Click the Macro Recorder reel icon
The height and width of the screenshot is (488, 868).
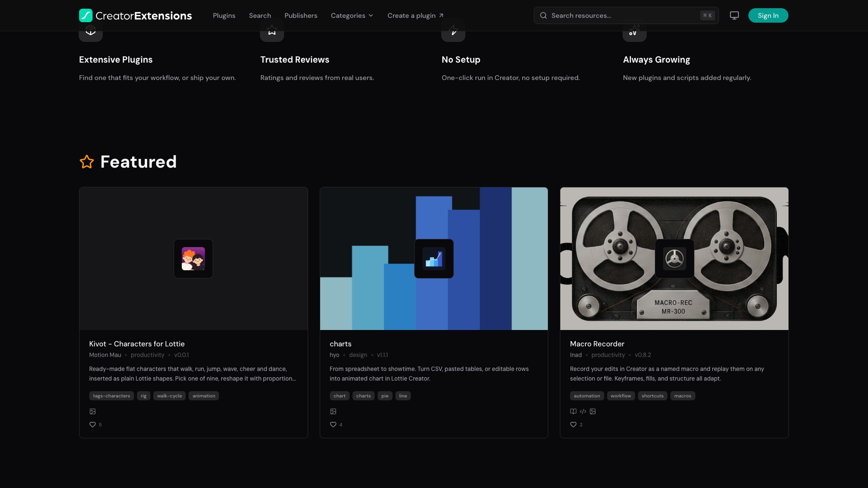(x=675, y=259)
